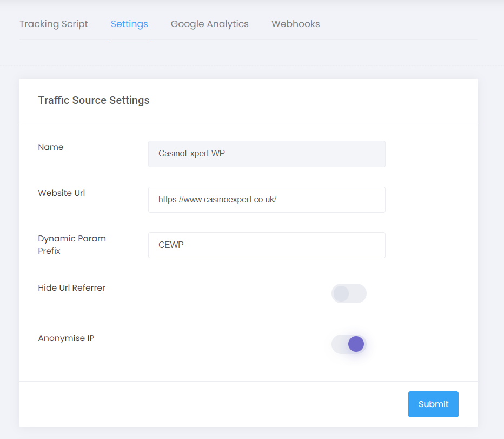This screenshot has height=439, width=504.
Task: Click the CEWP prefix text
Action: pos(171,245)
